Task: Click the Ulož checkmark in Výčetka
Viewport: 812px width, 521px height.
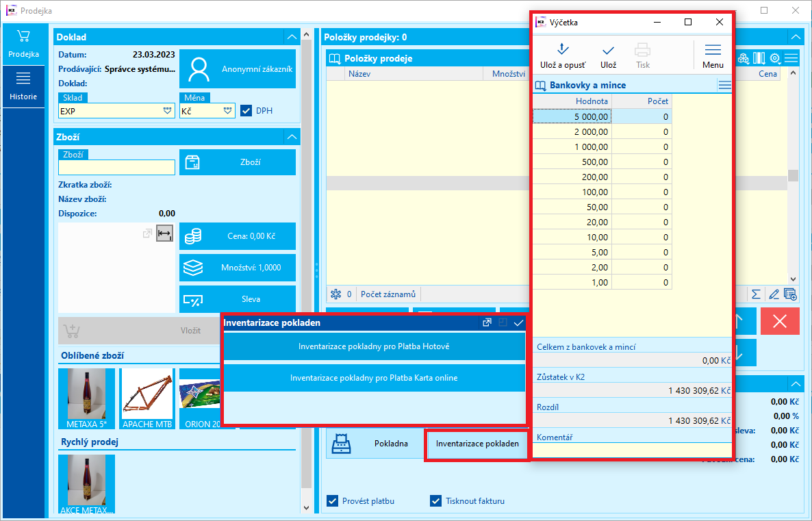Action: tap(609, 55)
